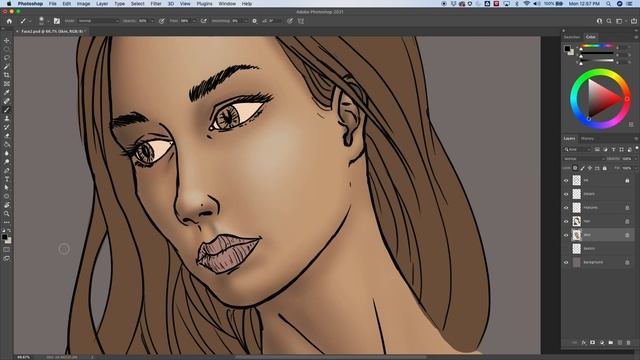Select the Background layer row
640x360 pixels.
point(599,262)
